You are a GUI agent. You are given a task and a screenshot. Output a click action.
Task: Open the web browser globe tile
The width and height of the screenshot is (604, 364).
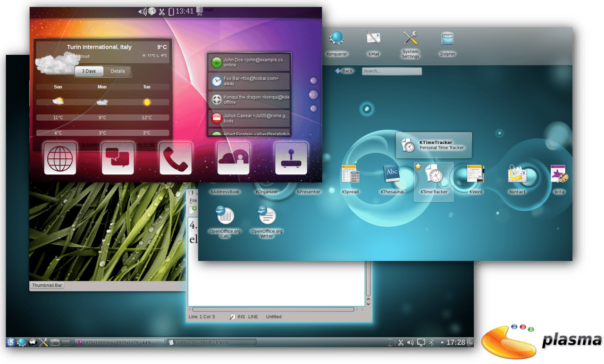pyautogui.click(x=60, y=158)
